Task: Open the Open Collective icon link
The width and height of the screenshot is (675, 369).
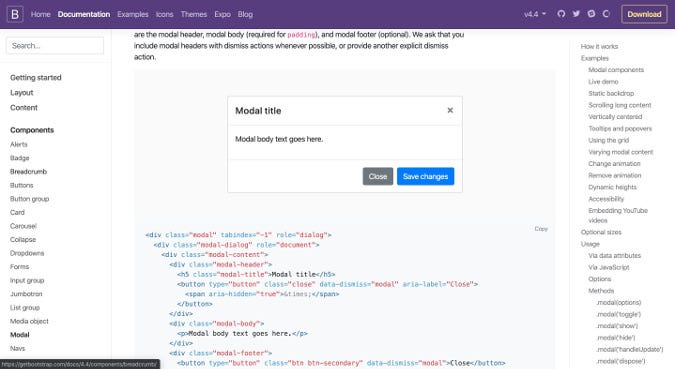Action: (606, 14)
